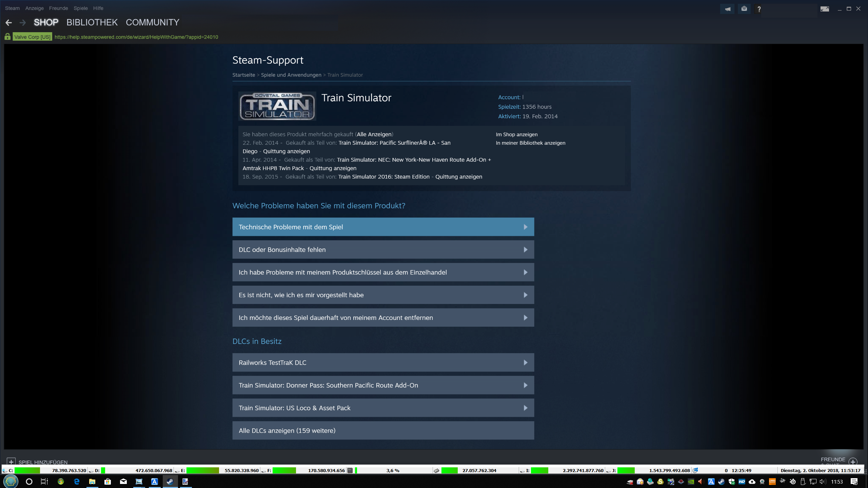868x488 pixels.
Task: Open the Spiele menu
Action: (80, 8)
